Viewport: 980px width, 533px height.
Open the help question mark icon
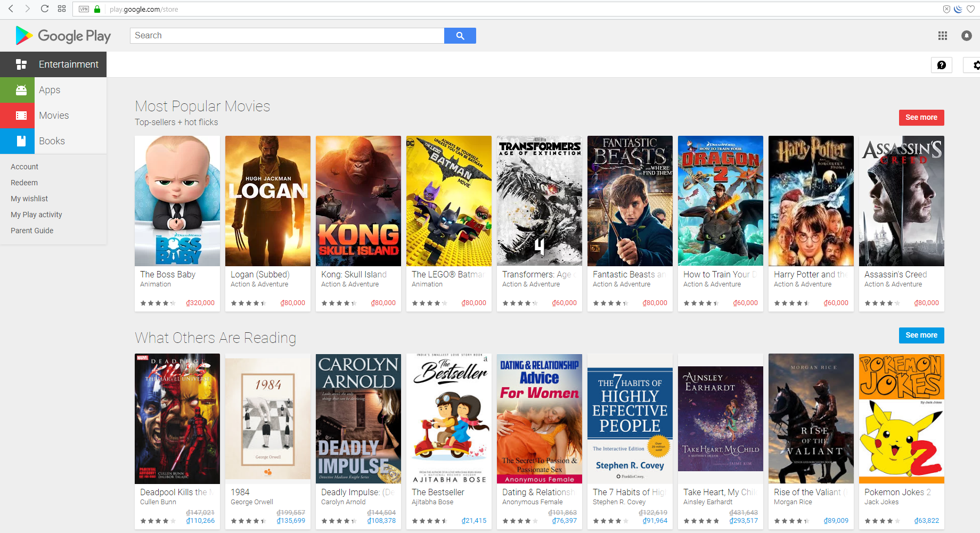(942, 65)
